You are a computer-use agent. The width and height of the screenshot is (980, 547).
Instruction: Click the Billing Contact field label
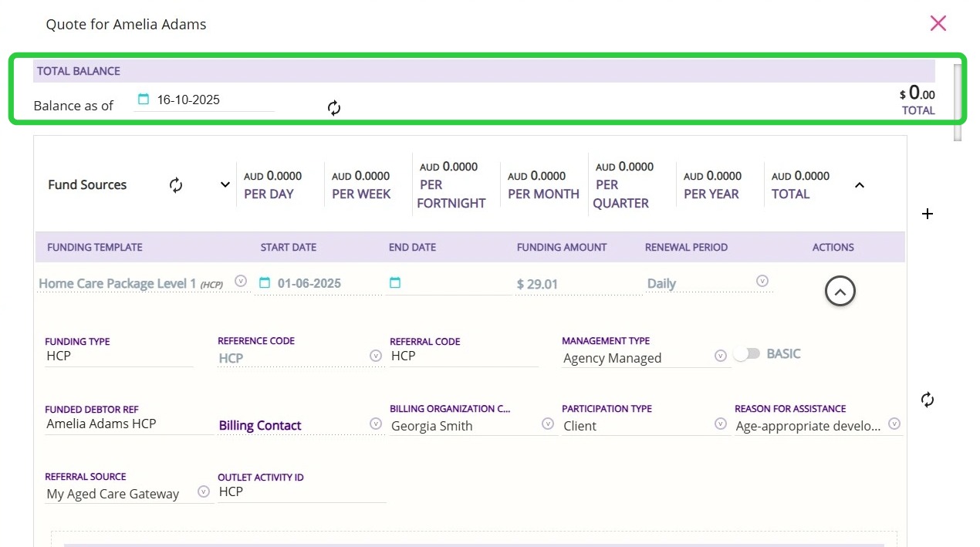(260, 426)
